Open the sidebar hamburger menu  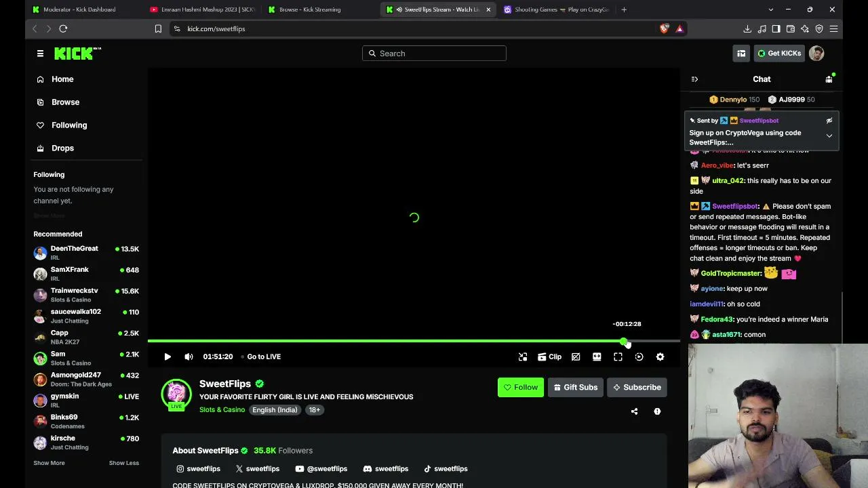coord(40,54)
